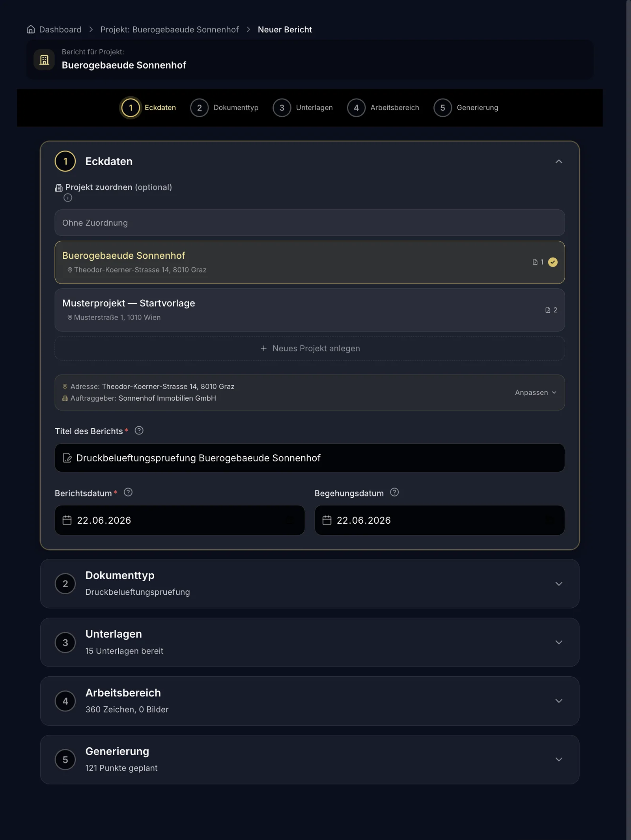The image size is (631, 840).
Task: Collapse the Eckdaten section with the chevron
Action: click(559, 162)
